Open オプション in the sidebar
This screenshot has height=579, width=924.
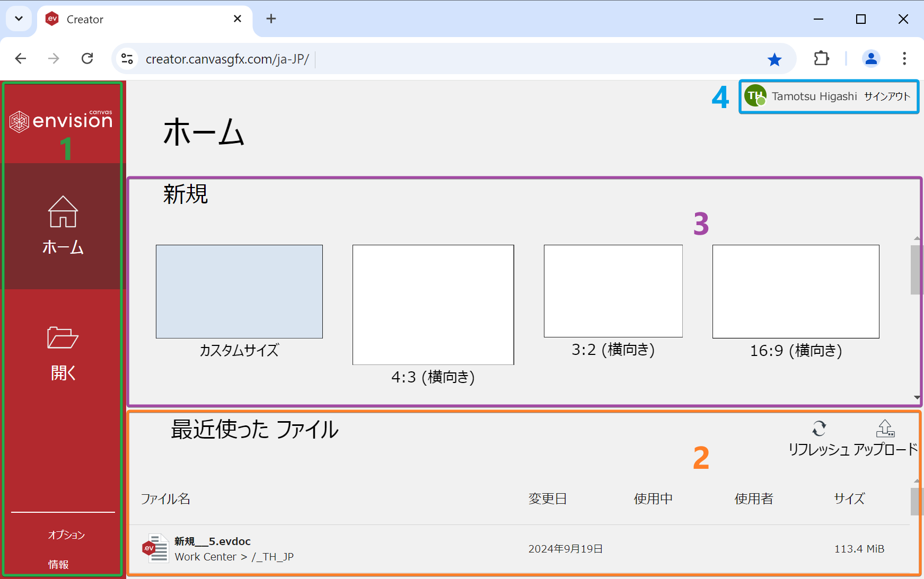[66, 535]
